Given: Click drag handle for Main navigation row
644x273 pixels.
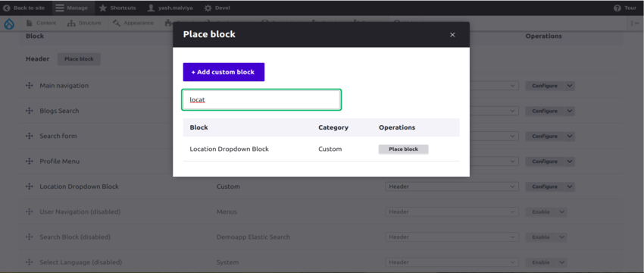Looking at the screenshot, I should click(x=29, y=86).
